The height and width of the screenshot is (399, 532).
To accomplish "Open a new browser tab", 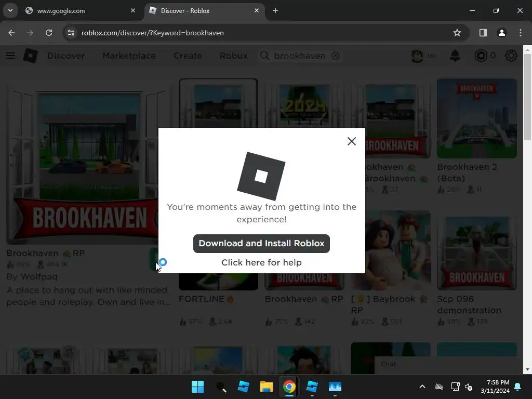I will [275, 10].
